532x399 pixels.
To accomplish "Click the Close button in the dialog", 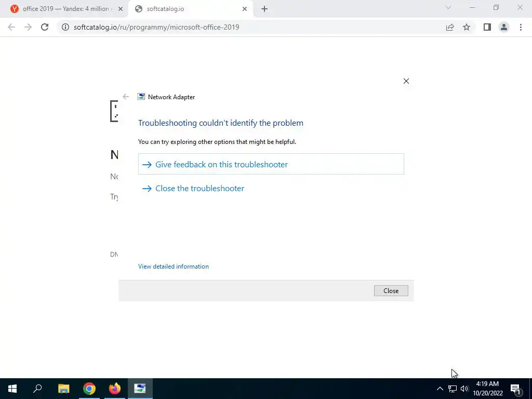I will point(391,291).
